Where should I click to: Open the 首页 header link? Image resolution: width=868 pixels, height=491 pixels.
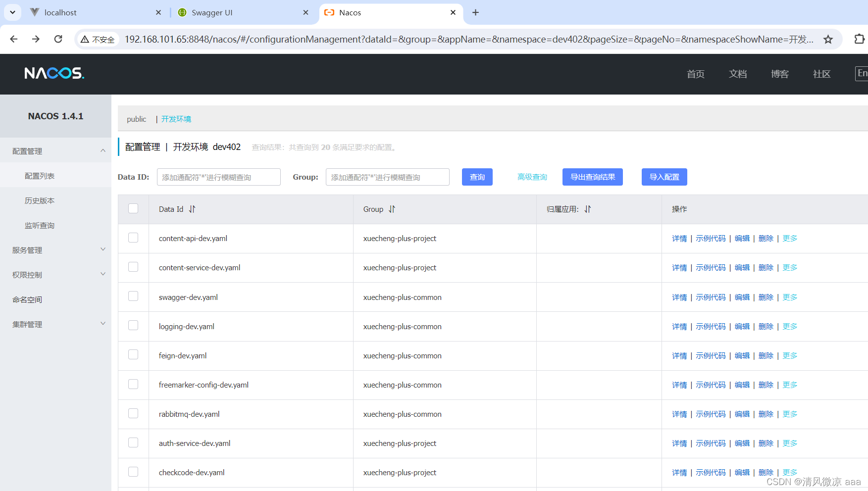tap(696, 74)
